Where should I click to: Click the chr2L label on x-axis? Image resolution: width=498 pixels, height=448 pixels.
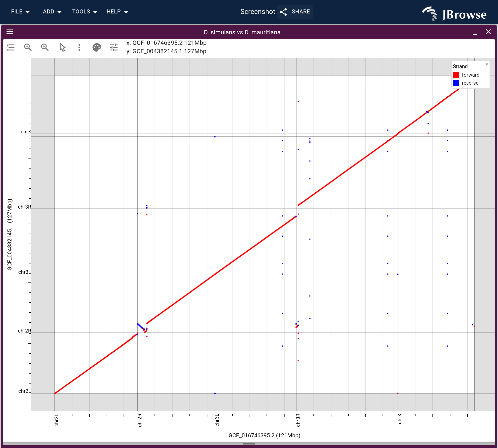tap(57, 420)
